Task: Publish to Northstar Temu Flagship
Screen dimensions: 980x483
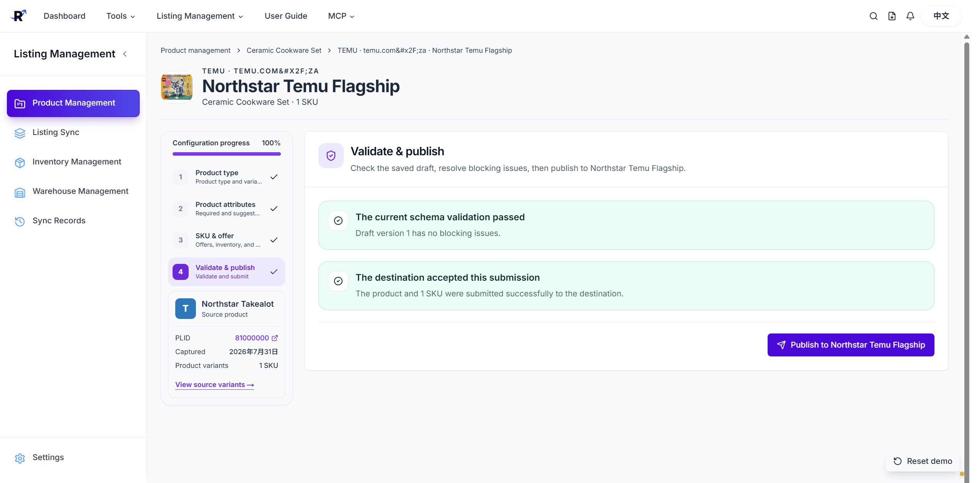Action: tap(851, 345)
